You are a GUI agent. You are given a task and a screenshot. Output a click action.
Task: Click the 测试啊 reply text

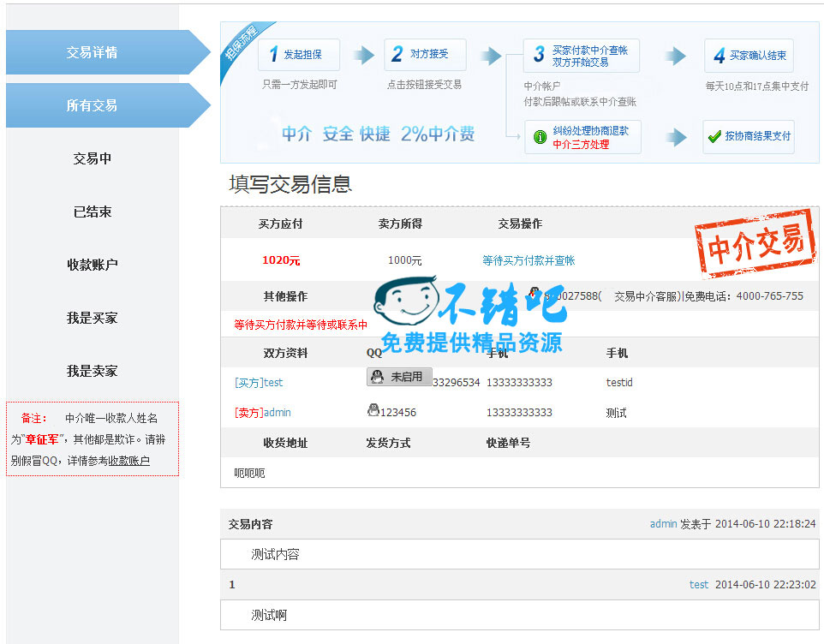coord(269,615)
